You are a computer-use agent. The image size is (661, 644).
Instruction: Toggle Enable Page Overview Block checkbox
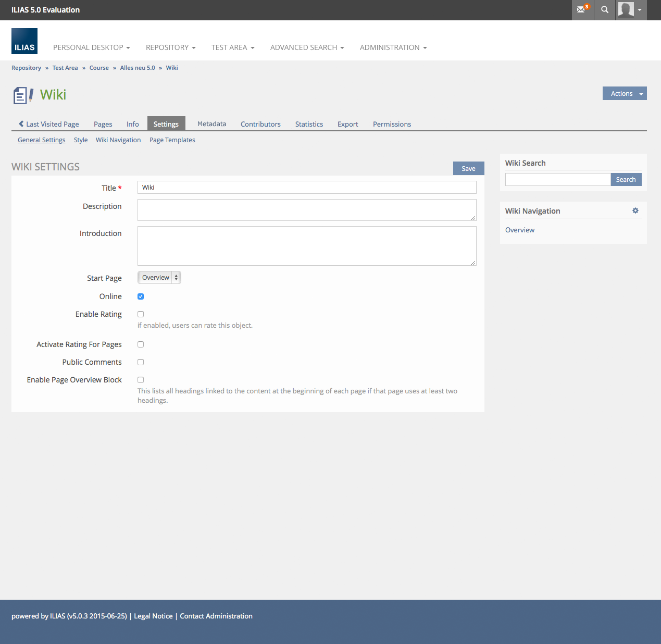(x=141, y=380)
